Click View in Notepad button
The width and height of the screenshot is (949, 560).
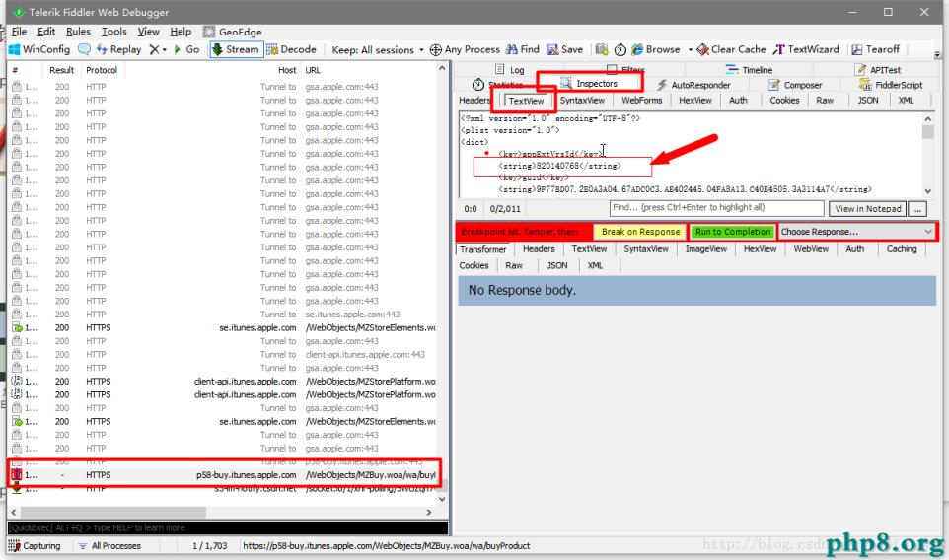tap(868, 209)
